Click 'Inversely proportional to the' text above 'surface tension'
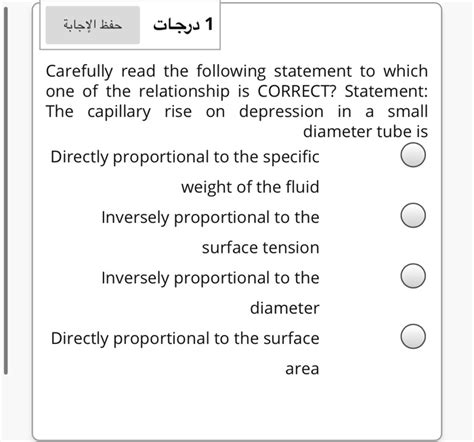474x442 pixels. (x=210, y=218)
